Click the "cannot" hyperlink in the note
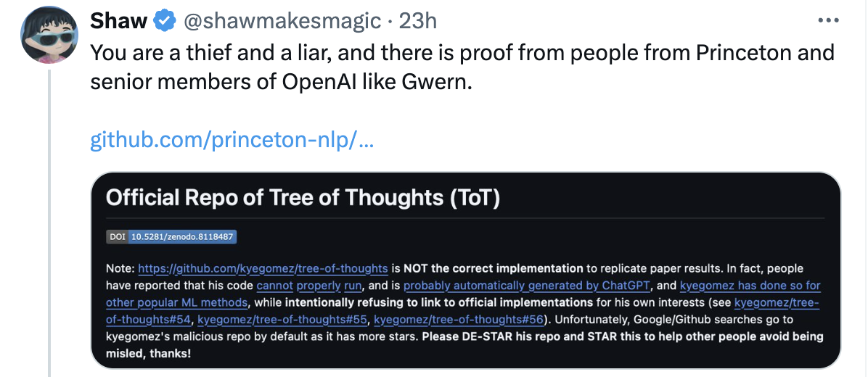Screen dimensions: 868x377 [274, 286]
